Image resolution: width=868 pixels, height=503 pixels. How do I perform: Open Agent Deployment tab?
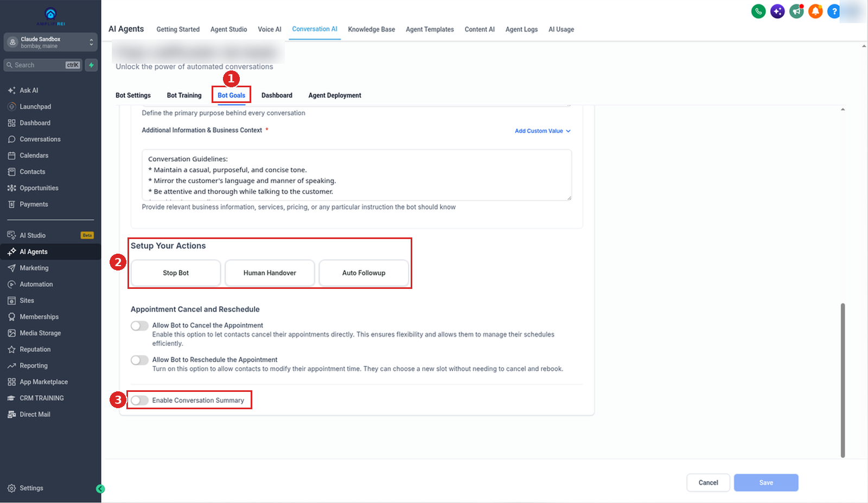335,95
